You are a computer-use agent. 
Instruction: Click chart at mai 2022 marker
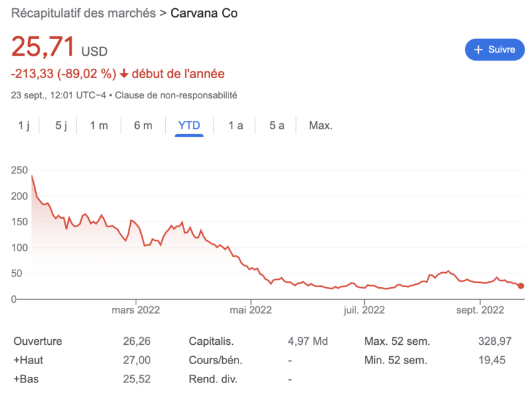coord(251,310)
